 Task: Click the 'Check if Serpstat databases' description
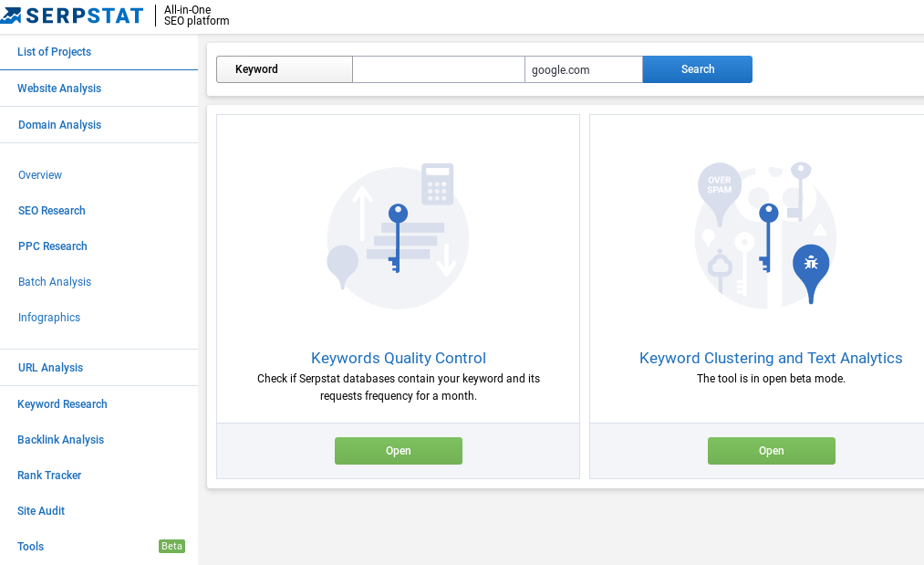click(399, 387)
